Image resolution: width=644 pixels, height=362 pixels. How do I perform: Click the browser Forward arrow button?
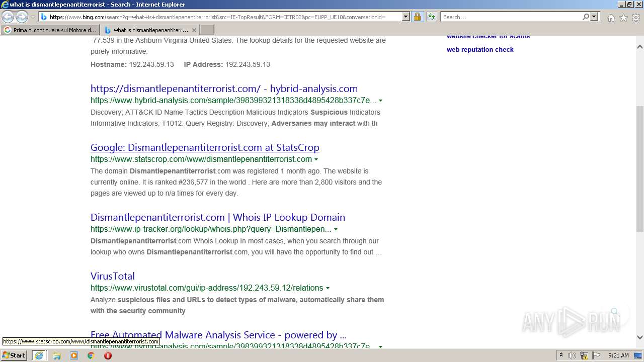[22, 17]
